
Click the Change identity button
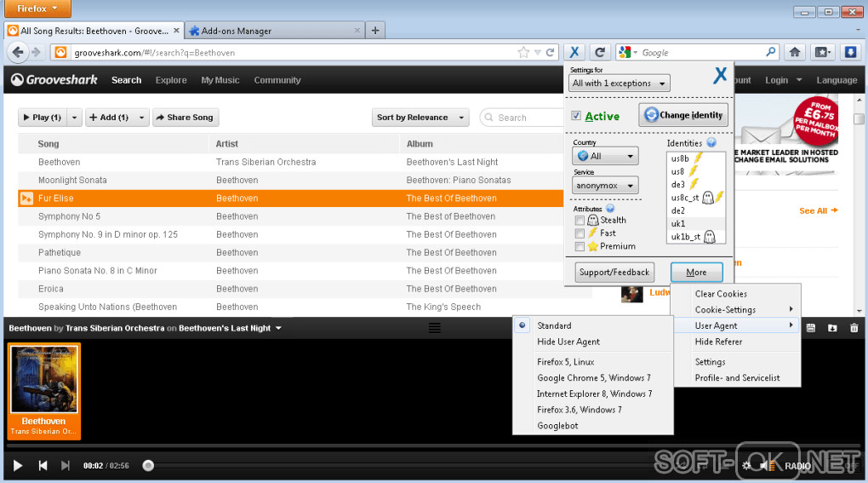pos(683,115)
